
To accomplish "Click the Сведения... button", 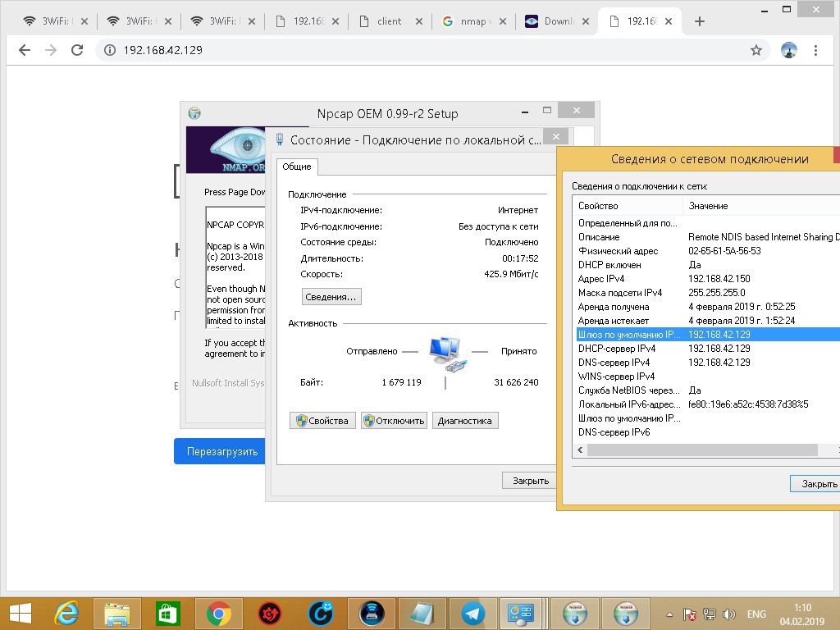I will click(x=331, y=297).
